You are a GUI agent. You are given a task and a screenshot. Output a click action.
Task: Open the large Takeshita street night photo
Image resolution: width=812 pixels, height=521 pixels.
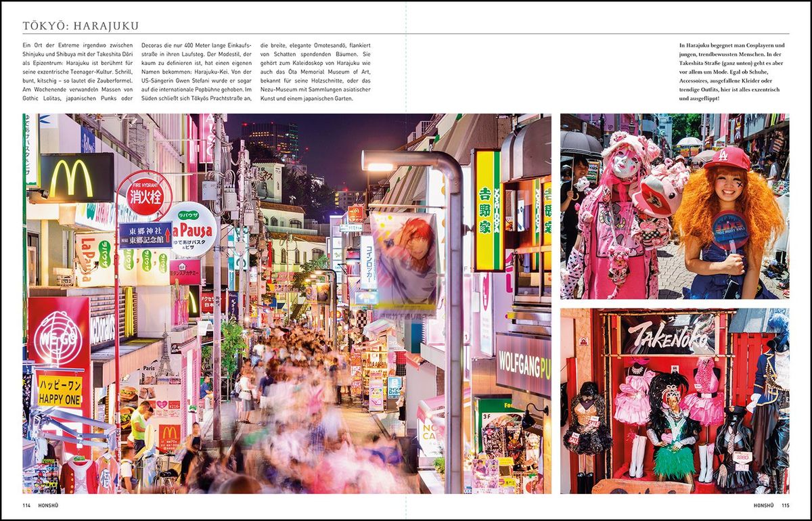pyautogui.click(x=287, y=303)
